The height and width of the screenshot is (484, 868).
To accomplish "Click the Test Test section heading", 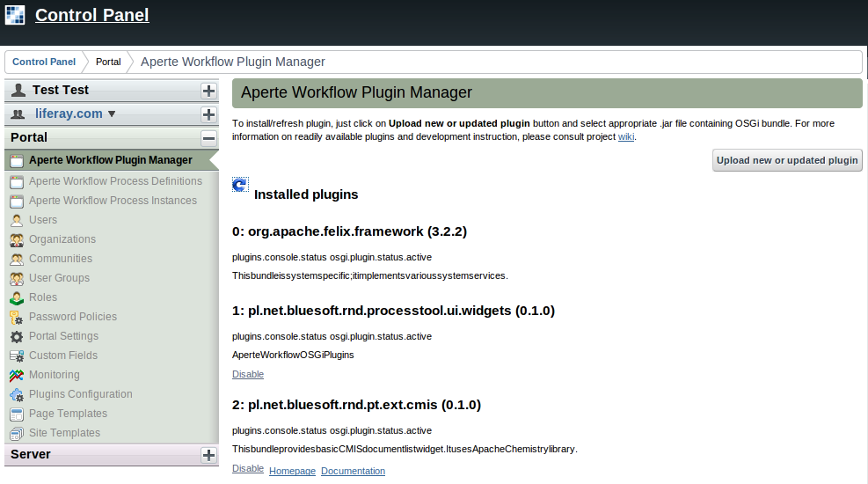I will 61,90.
